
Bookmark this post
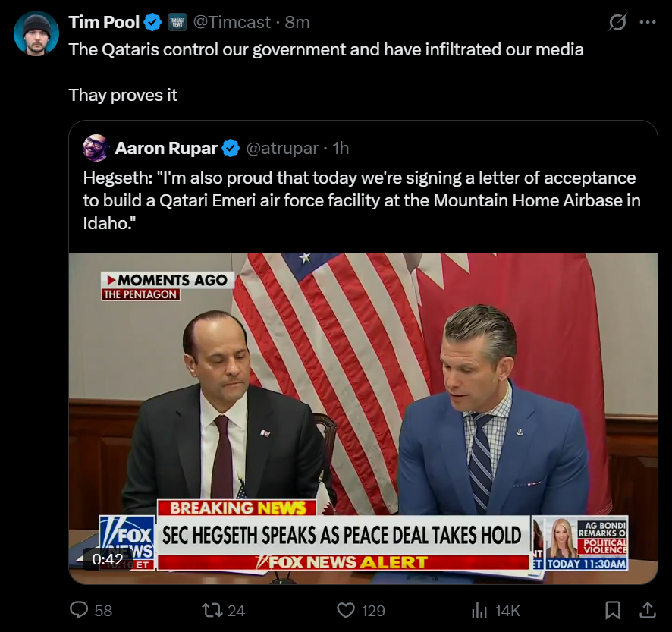[x=613, y=610]
